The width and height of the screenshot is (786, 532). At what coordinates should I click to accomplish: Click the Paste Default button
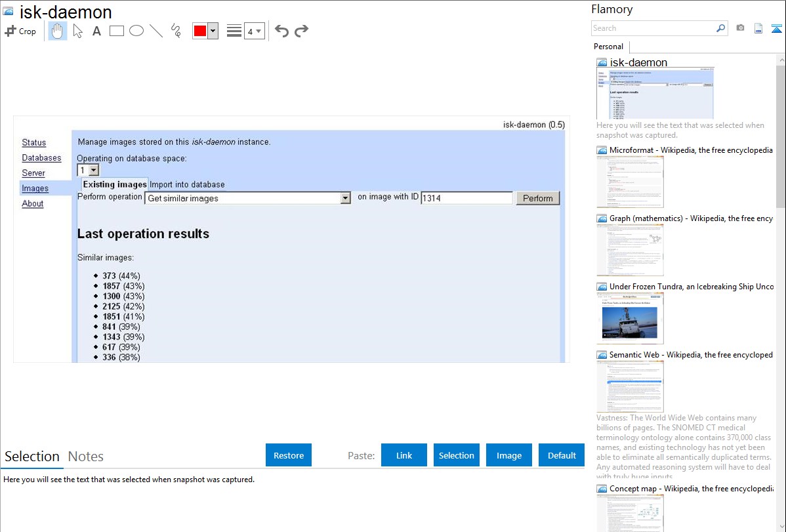coord(562,455)
